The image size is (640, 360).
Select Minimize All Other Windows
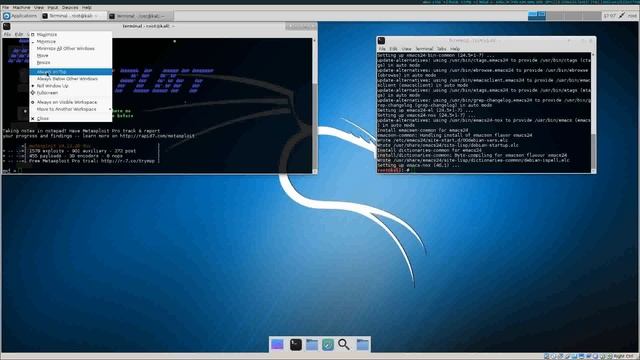(x=71, y=49)
